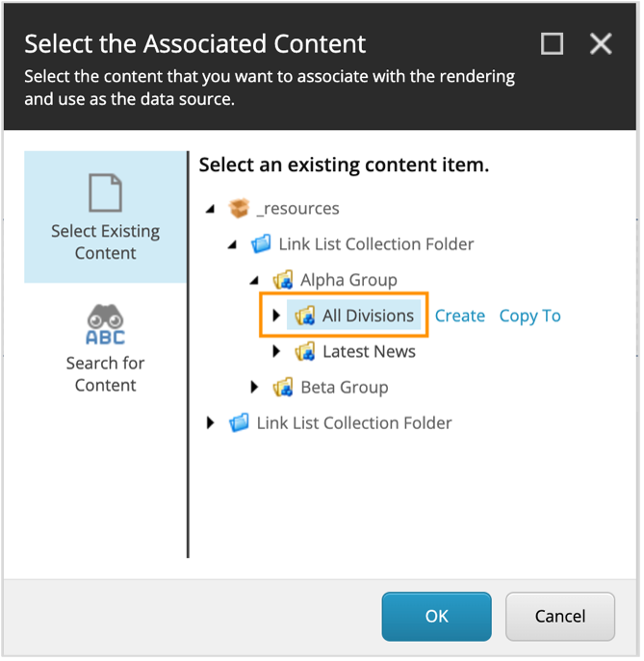Switch to Select Existing Content tab
The height and width of the screenshot is (661, 644).
click(105, 216)
